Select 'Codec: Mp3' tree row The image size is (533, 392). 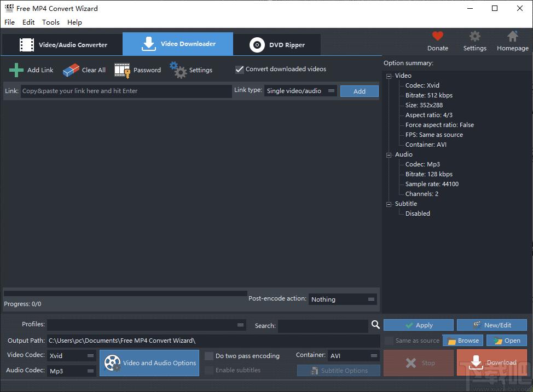[x=422, y=164]
